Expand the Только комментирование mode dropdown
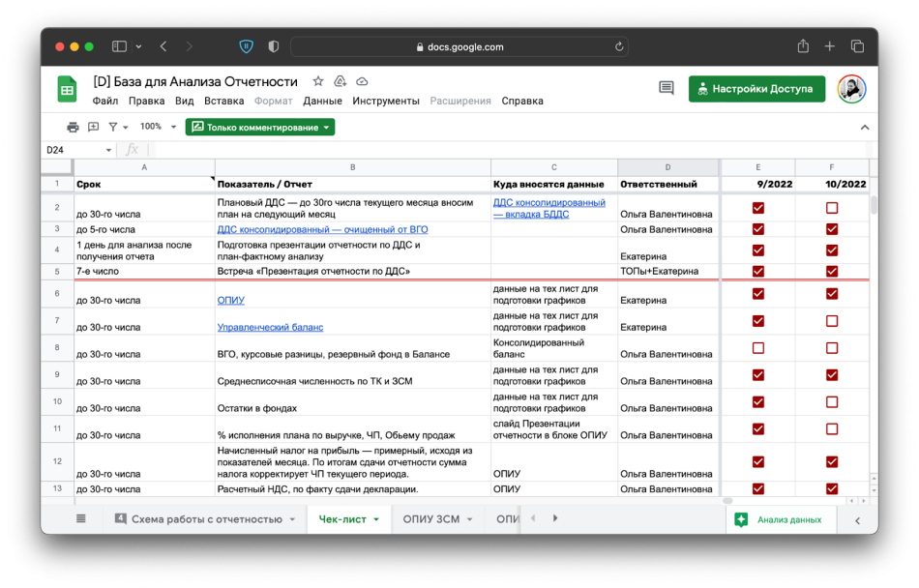The image size is (919, 588). (x=327, y=127)
